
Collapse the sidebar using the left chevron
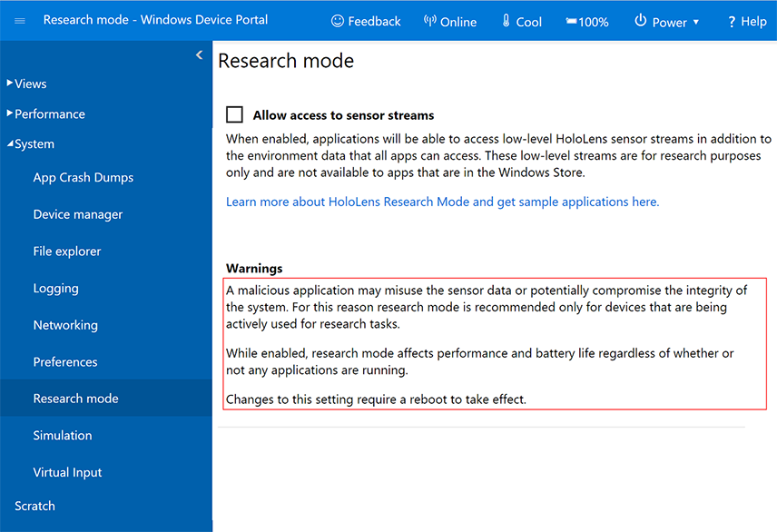199,54
